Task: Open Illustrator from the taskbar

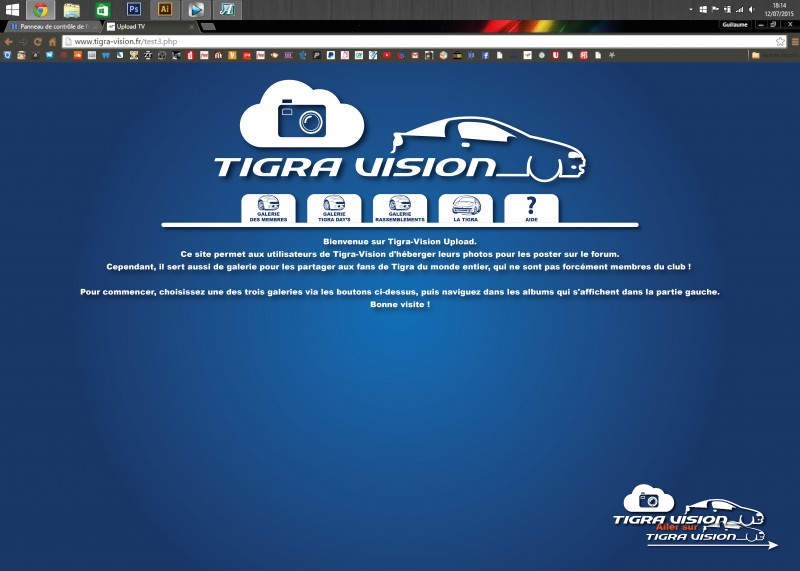Action: pos(165,9)
